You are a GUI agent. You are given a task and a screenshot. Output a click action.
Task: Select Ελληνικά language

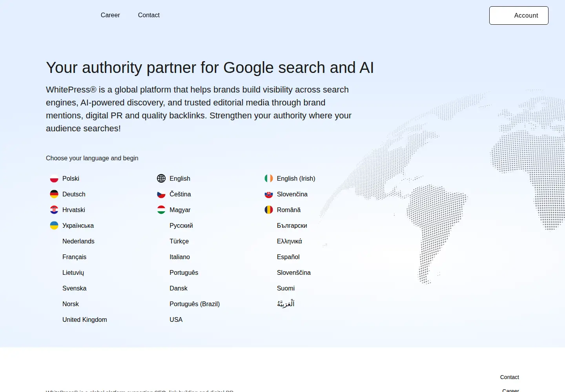pos(289,241)
